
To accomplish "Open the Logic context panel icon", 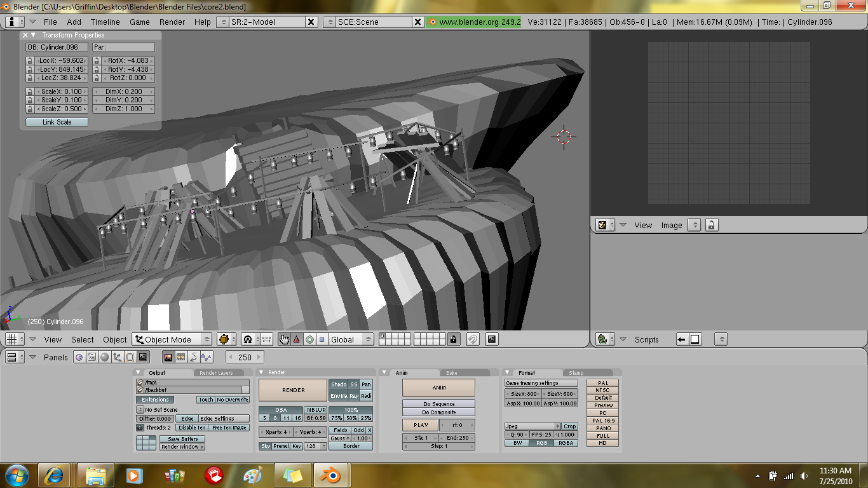I will (x=79, y=357).
